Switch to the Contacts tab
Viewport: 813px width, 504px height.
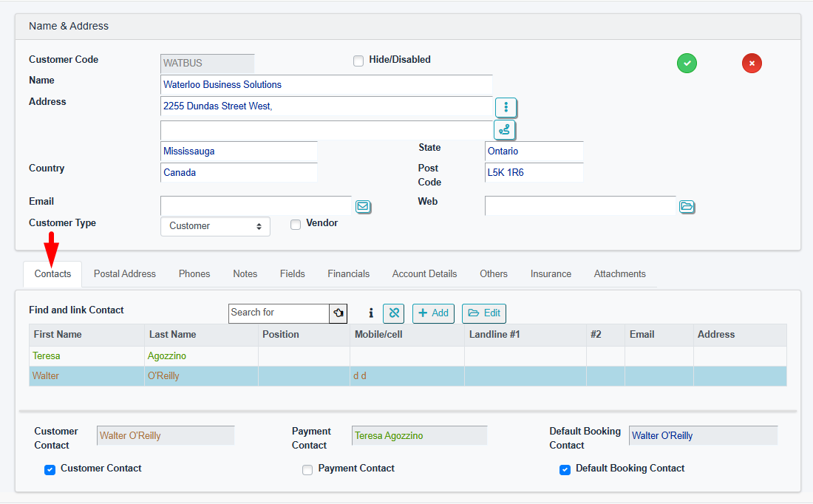pyautogui.click(x=52, y=273)
